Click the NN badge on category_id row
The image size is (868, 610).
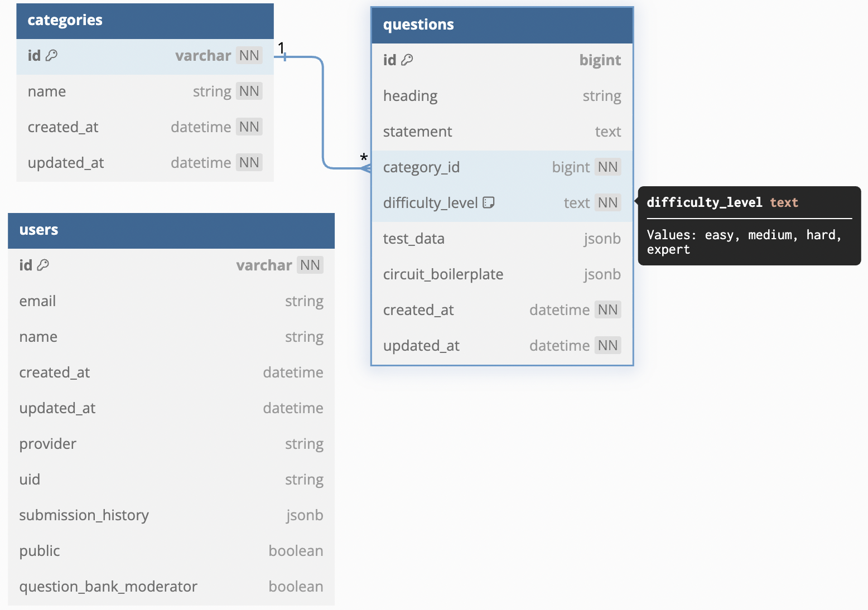tap(607, 167)
